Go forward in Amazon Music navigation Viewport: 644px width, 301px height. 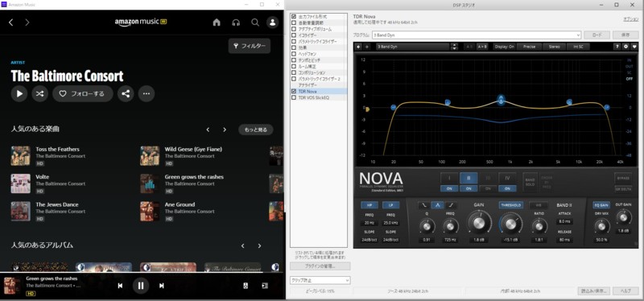click(x=27, y=23)
